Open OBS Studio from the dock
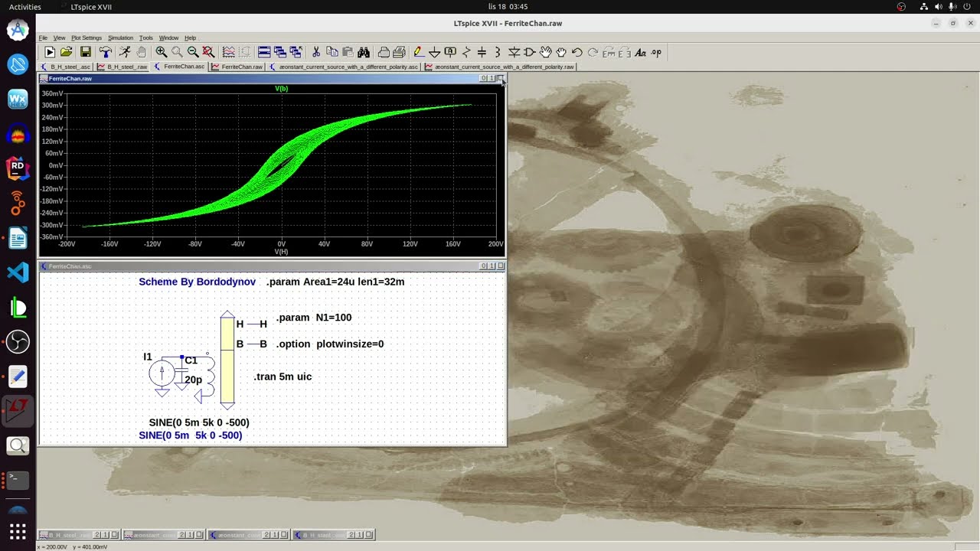Image resolution: width=980 pixels, height=551 pixels. coord(18,341)
